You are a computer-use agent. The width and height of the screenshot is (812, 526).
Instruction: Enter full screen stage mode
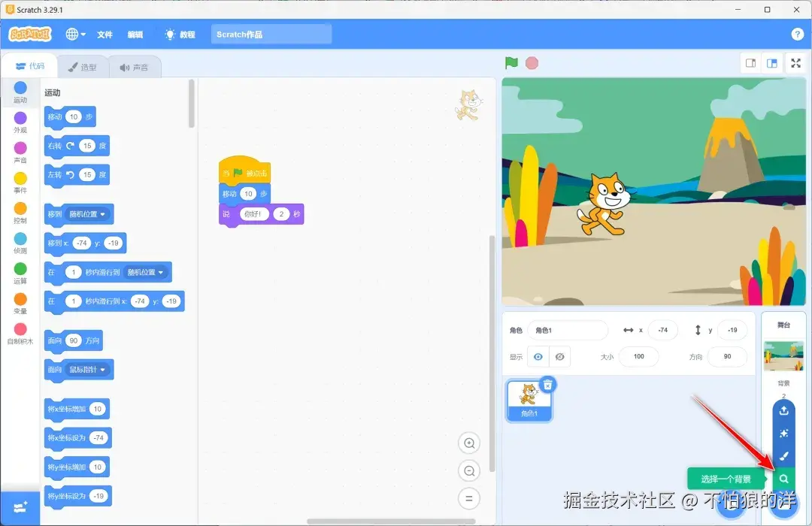point(795,63)
